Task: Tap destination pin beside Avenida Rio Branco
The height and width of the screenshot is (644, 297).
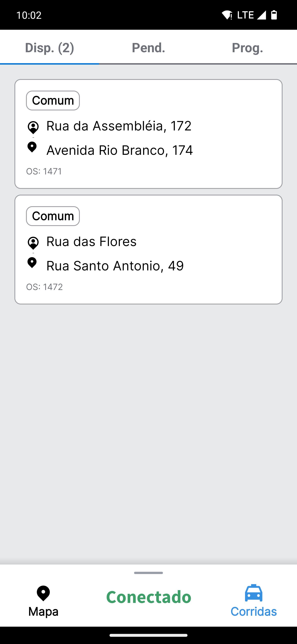Action: tap(32, 147)
